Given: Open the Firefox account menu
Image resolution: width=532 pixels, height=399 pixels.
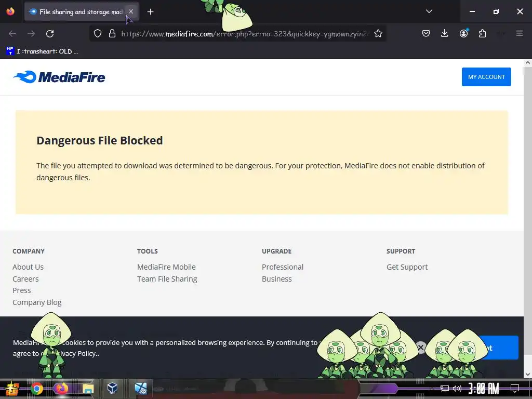Looking at the screenshot, I should (463, 33).
